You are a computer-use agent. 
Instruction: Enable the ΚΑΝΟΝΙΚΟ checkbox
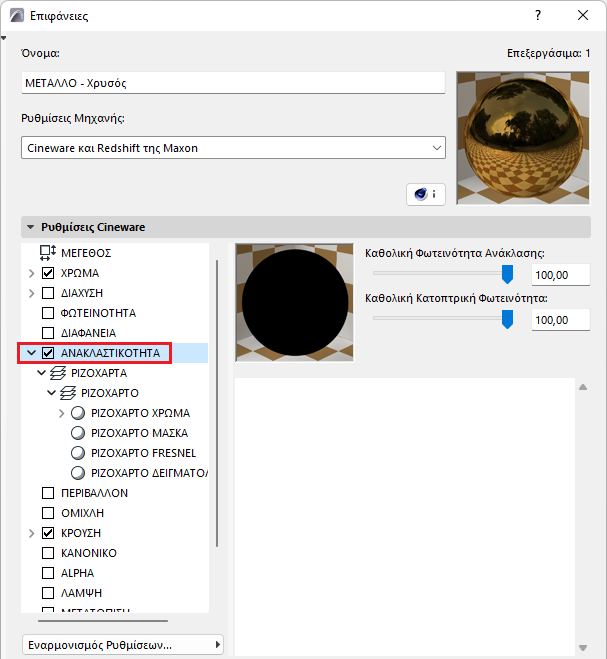(x=48, y=553)
